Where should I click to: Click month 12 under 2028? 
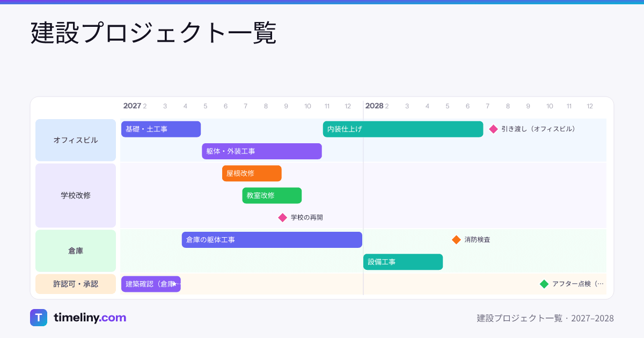[590, 106]
